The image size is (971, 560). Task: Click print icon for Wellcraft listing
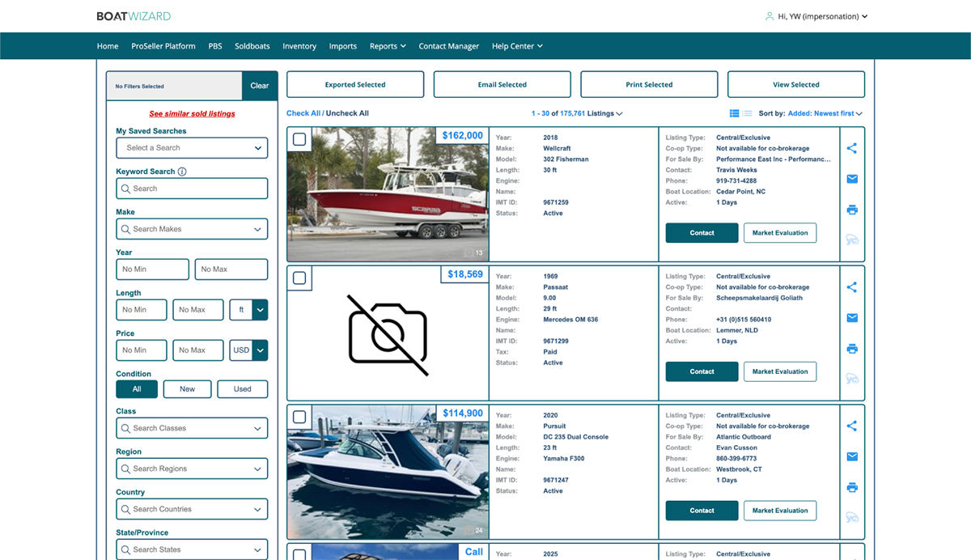tap(851, 210)
